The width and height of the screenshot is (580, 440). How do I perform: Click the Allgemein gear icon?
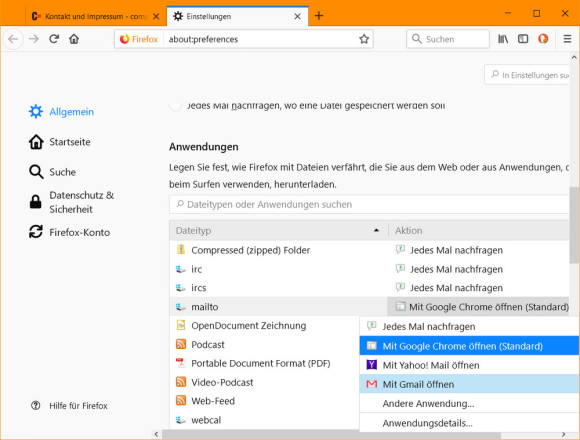tap(36, 111)
